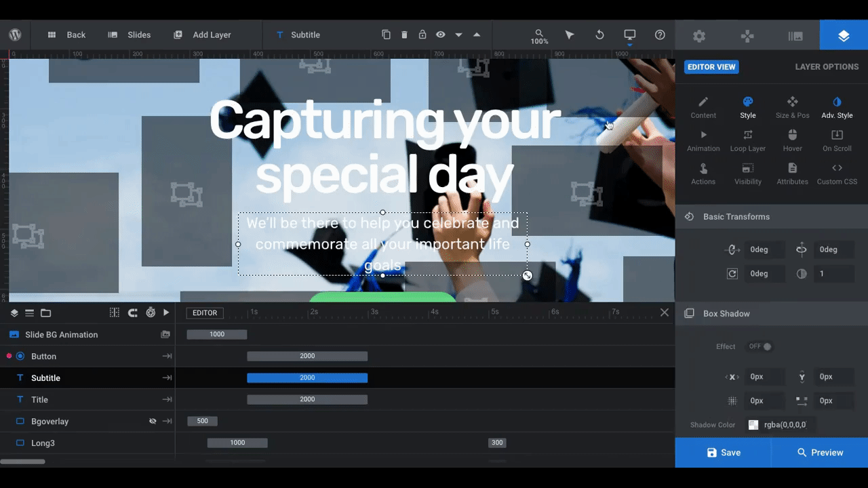The height and width of the screenshot is (488, 868).
Task: Open the help question mark icon
Action: [x=660, y=35]
